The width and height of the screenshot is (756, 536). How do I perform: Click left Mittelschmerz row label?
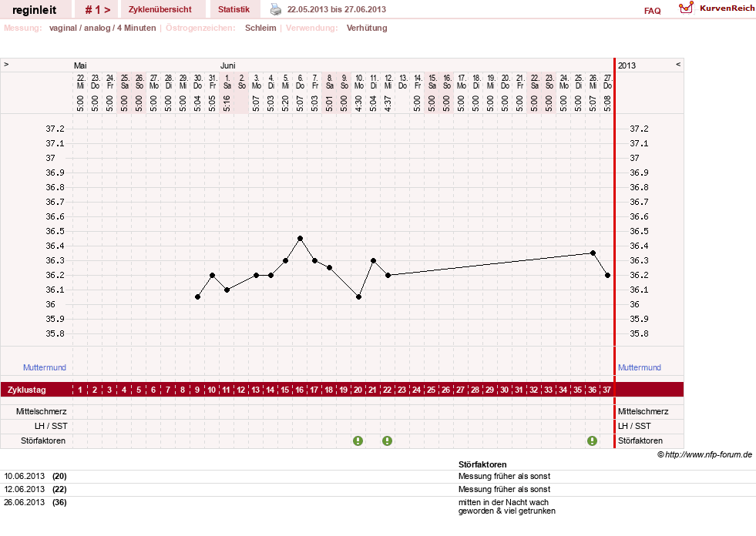(42, 411)
